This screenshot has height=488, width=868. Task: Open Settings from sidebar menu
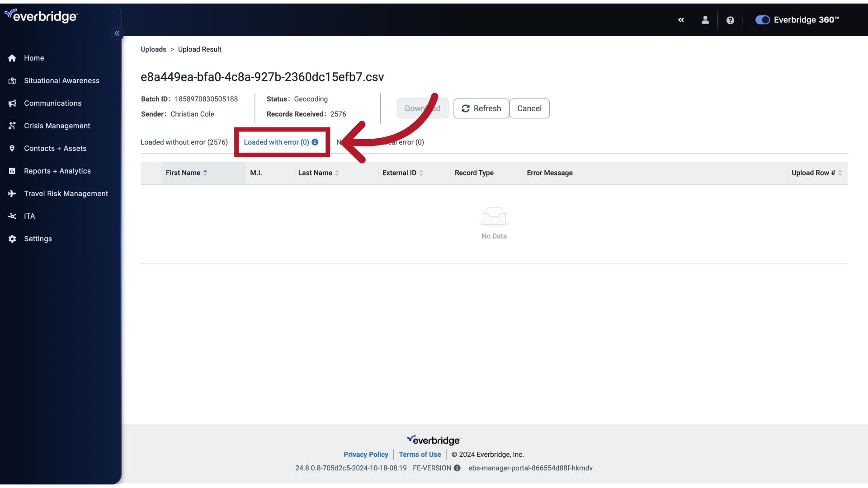click(x=38, y=239)
